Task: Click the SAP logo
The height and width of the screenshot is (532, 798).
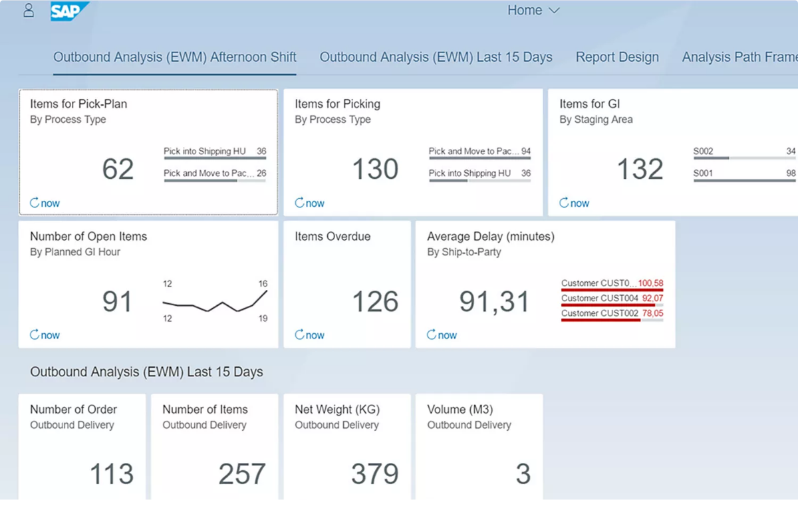Action: pos(68,11)
